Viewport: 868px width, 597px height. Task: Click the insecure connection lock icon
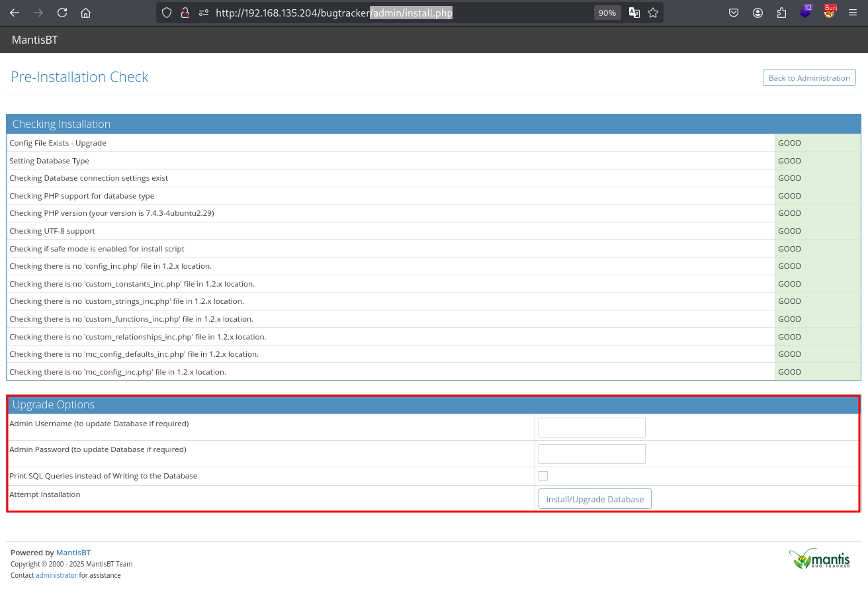[x=185, y=13]
